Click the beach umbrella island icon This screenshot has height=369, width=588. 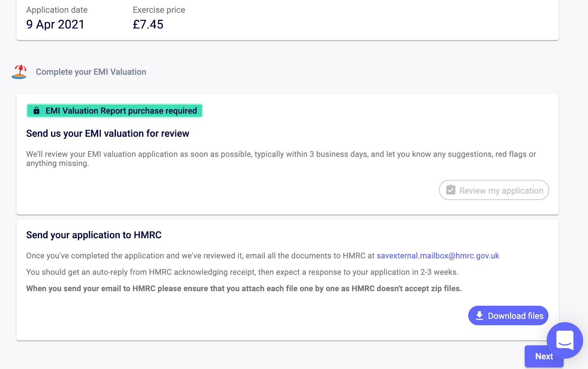pos(19,72)
